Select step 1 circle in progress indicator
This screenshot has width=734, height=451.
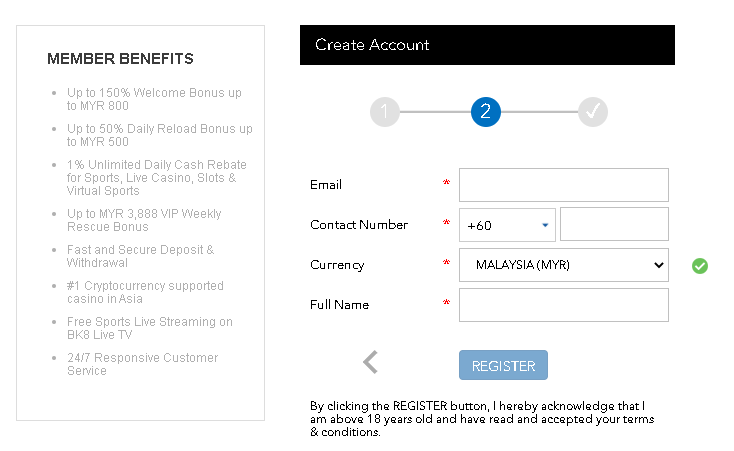385,112
